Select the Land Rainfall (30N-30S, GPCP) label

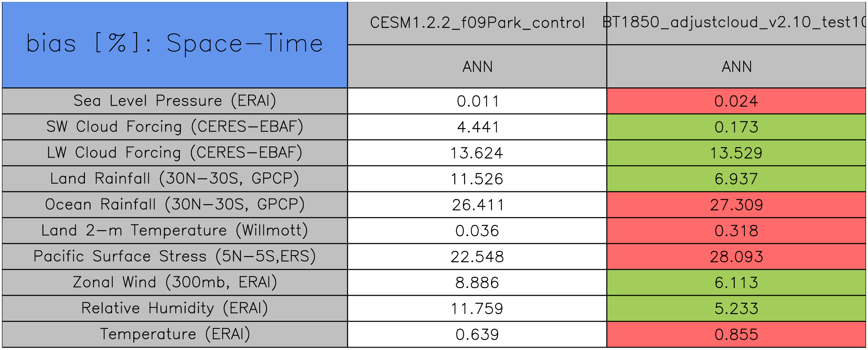(175, 179)
